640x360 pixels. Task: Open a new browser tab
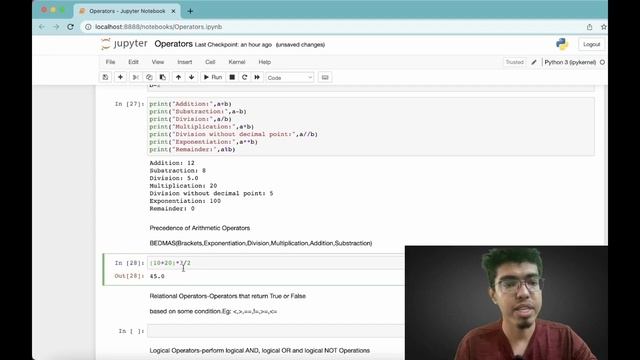coord(190,11)
